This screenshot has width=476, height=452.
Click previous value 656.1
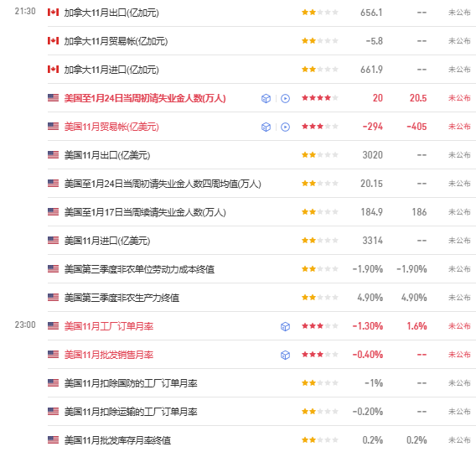371,13
